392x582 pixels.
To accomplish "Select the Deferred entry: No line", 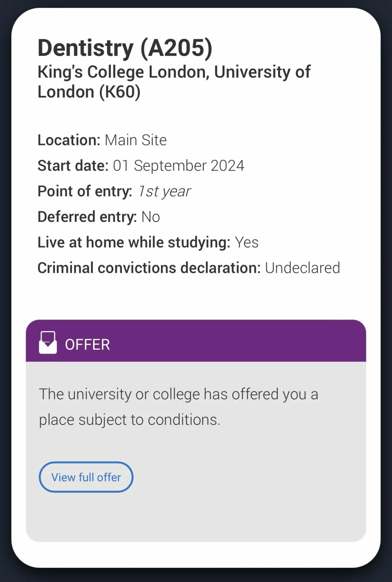I will coord(99,217).
